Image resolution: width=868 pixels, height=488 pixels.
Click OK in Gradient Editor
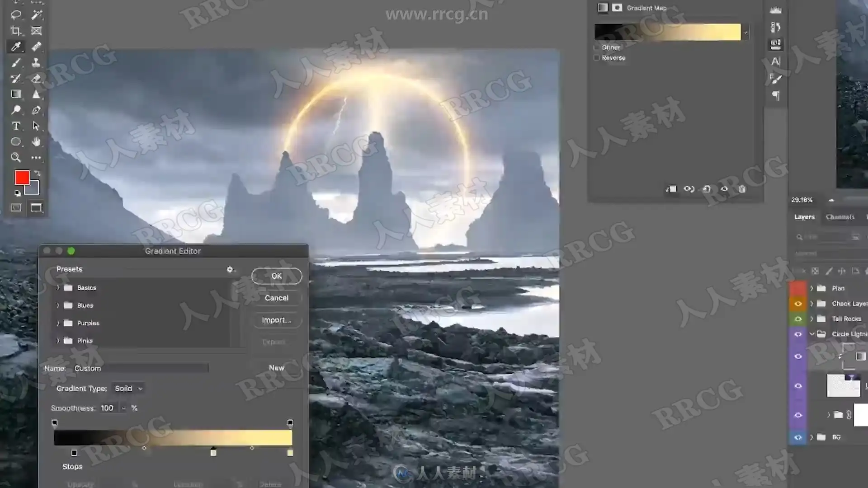[x=276, y=276]
